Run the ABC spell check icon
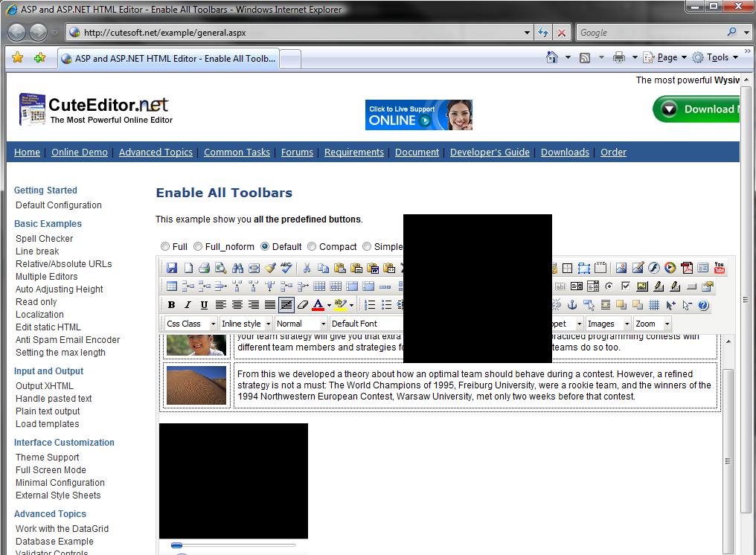The image size is (756, 555). click(286, 268)
